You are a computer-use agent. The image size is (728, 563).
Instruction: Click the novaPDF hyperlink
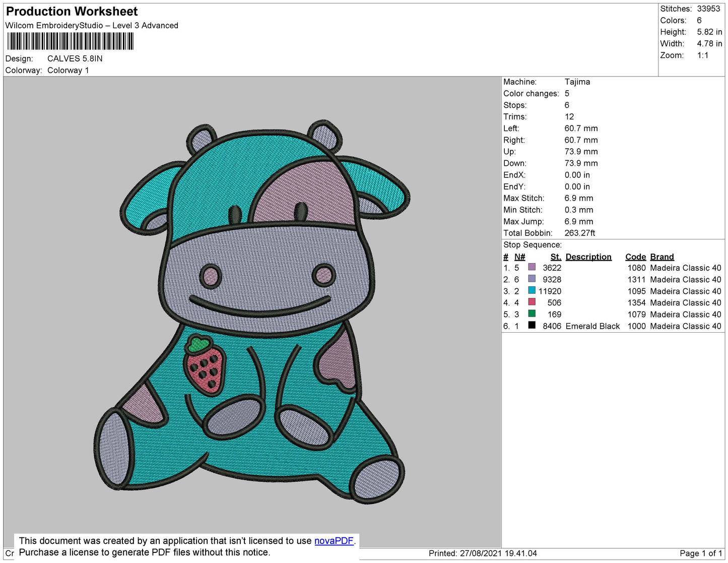pyautogui.click(x=334, y=541)
